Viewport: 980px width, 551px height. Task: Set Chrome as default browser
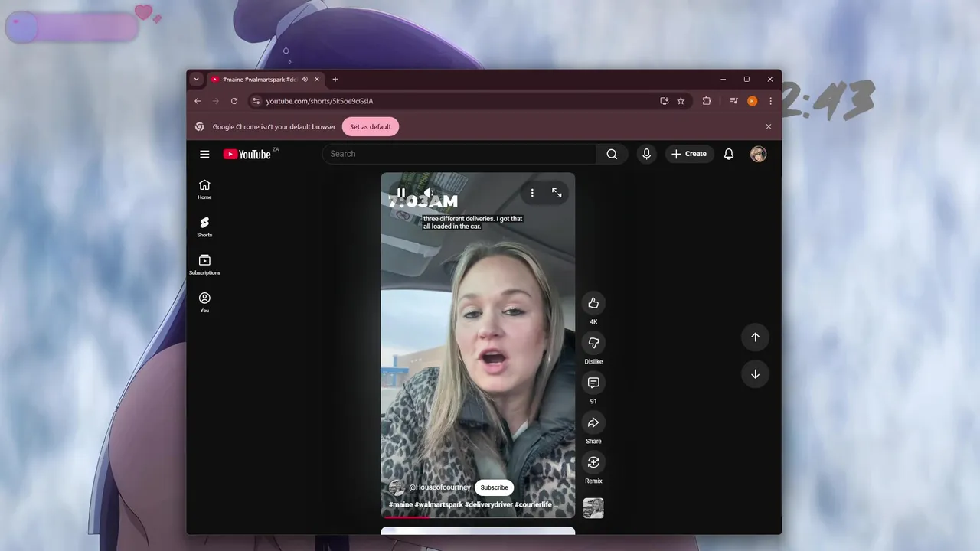[371, 127]
